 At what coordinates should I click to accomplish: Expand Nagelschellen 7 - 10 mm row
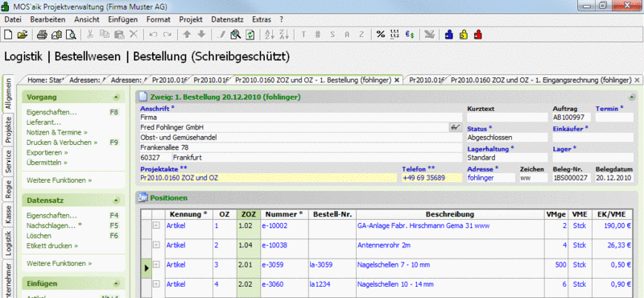coord(156,265)
